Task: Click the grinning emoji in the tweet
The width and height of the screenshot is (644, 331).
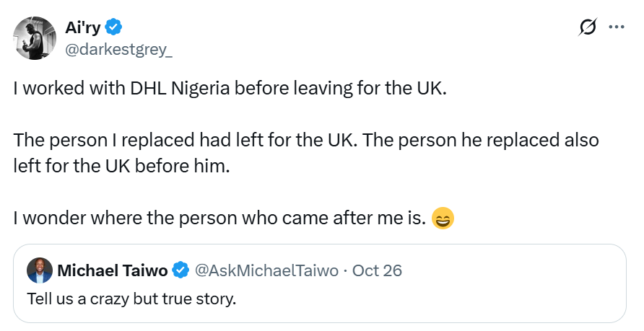Action: (442, 218)
